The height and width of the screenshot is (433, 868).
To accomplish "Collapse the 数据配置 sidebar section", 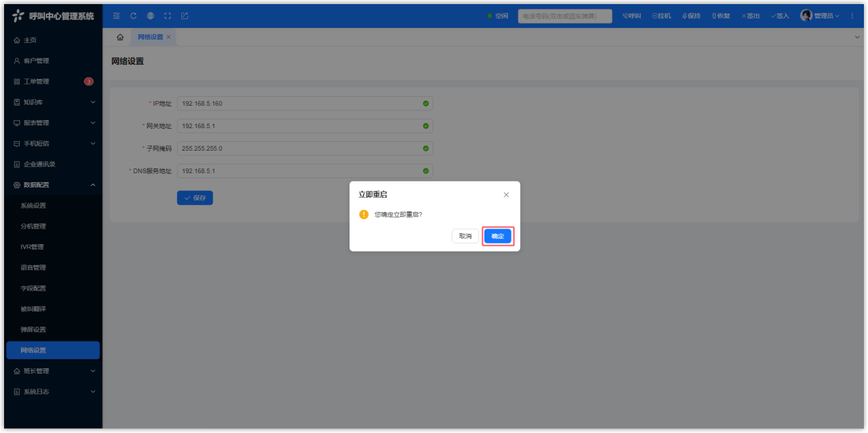I will click(53, 185).
